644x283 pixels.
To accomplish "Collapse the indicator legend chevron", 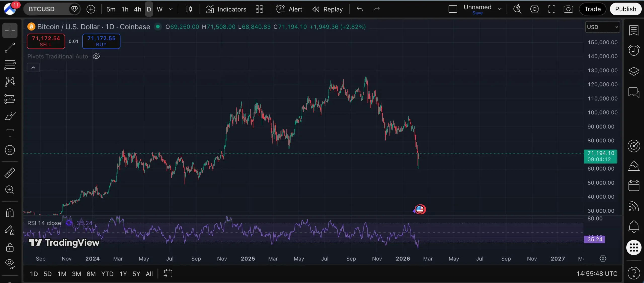I will click(x=33, y=68).
